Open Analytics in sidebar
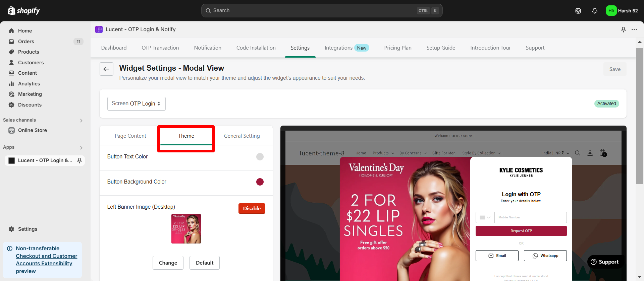 [x=29, y=84]
